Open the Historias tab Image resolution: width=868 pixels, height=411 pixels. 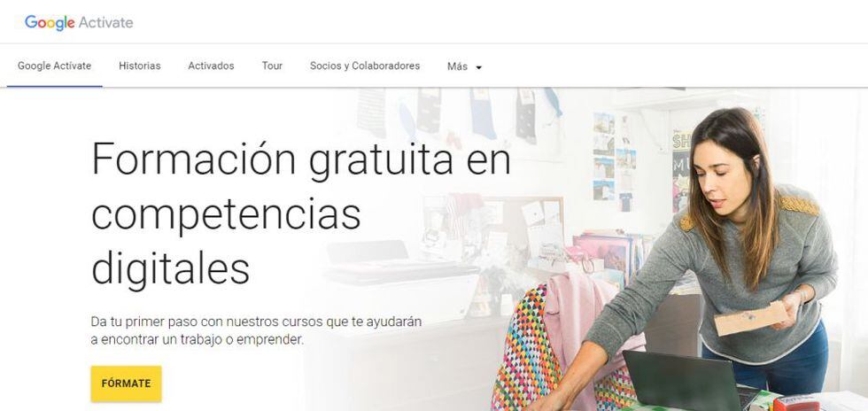coord(140,66)
